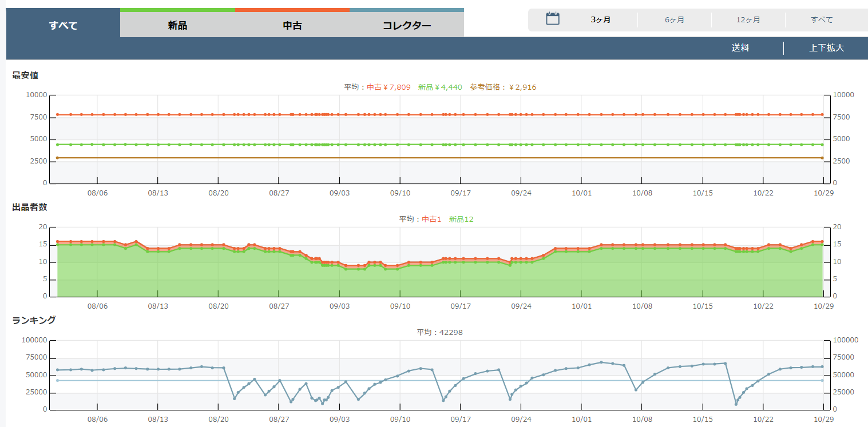Toggle the 送料 shipping option
The image size is (868, 427).
pos(740,48)
